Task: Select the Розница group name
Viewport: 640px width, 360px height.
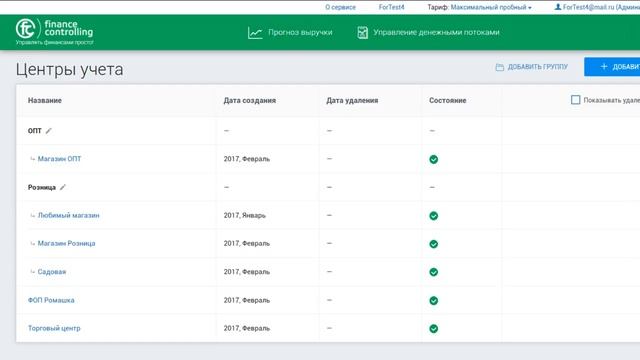Action: (42, 187)
